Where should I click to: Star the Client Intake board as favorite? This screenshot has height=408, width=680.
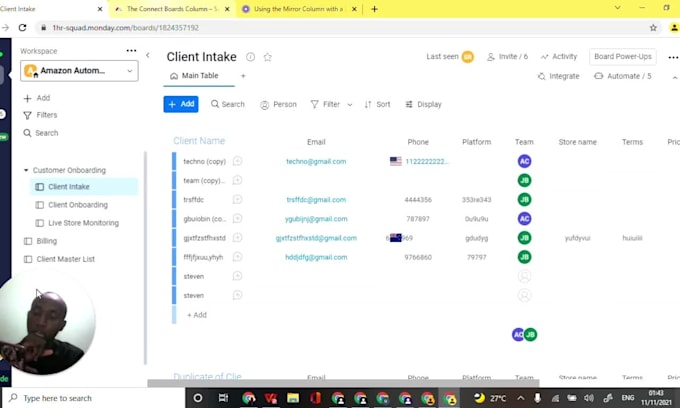point(268,57)
